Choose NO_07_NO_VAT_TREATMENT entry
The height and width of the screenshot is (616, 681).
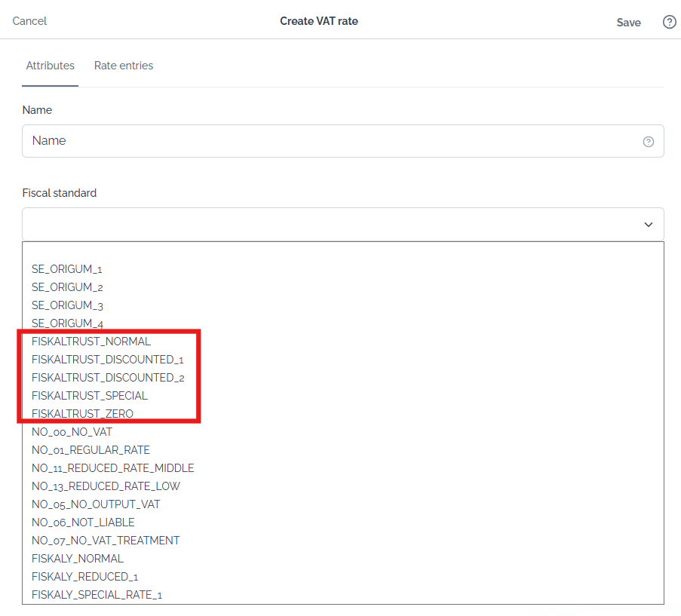click(x=342, y=541)
